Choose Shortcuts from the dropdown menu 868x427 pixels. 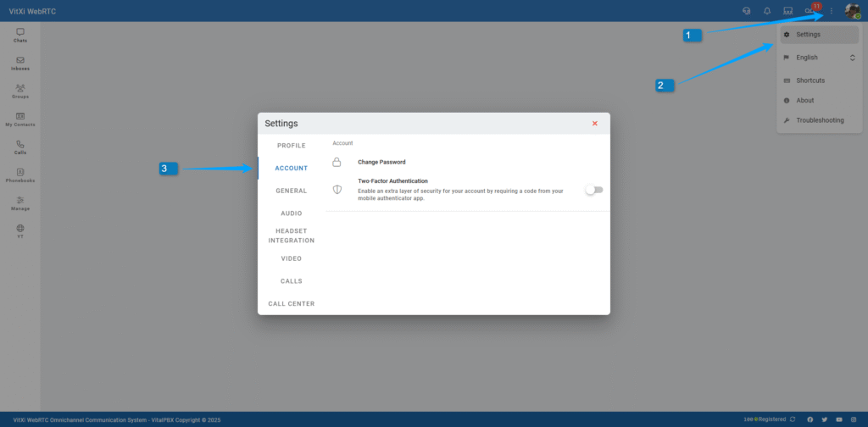(810, 80)
